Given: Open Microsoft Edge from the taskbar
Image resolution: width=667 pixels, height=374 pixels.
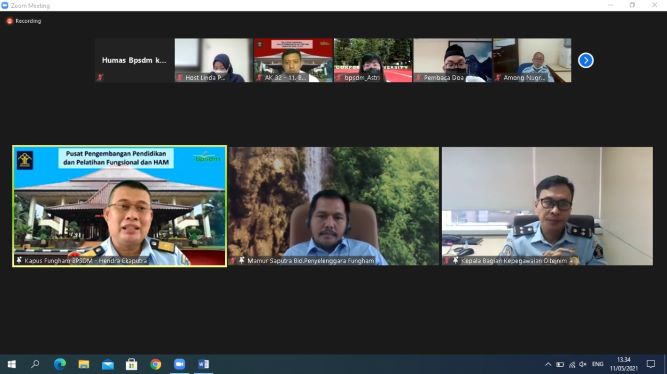Looking at the screenshot, I should [60, 364].
